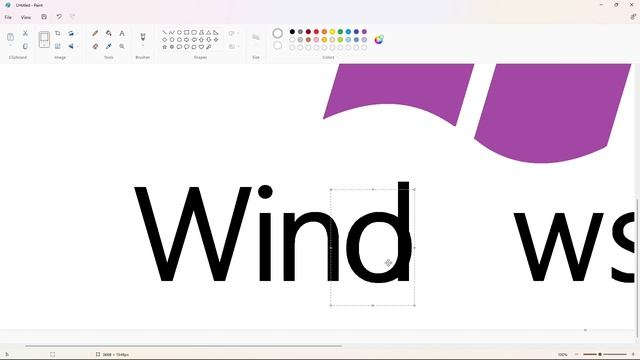Screen dimensions: 640x360
Task: Open the shape Outline dropdown
Action: [233, 33]
